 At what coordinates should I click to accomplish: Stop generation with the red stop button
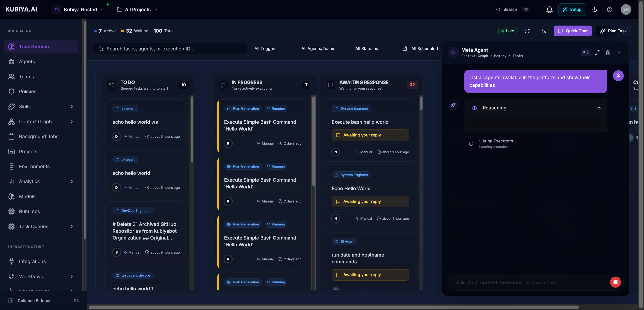tap(615, 282)
